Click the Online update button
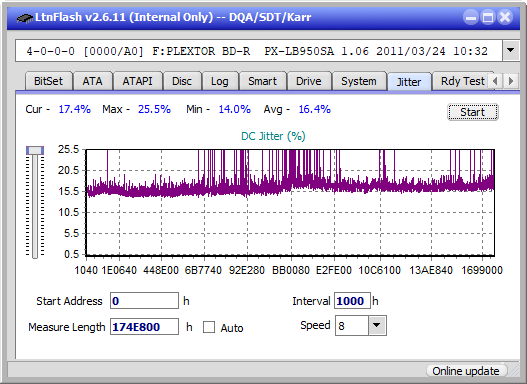 tap(466, 371)
